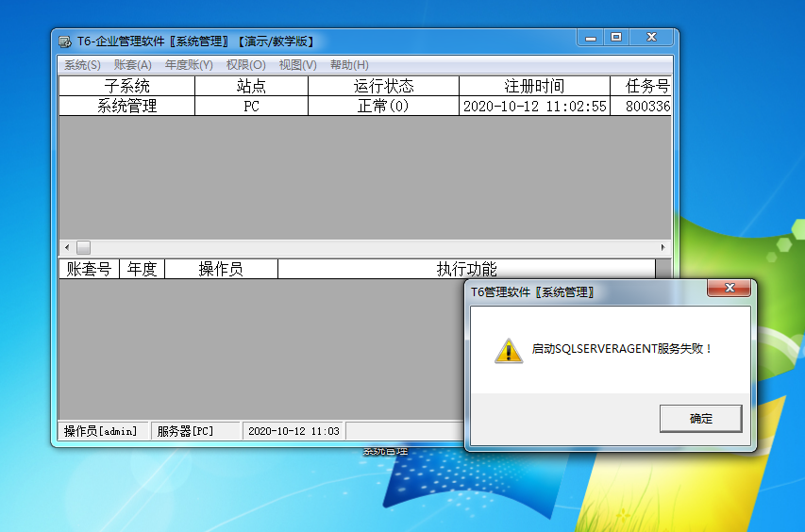The width and height of the screenshot is (805, 532).
Task: Click the warning icon in the dialog
Action: point(509,351)
